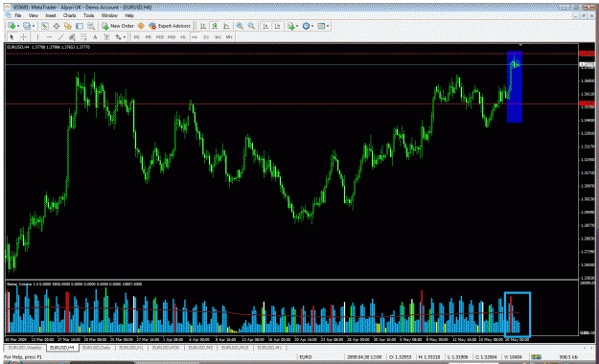Toggle the Data Window crosshair icon

[x=57, y=26]
